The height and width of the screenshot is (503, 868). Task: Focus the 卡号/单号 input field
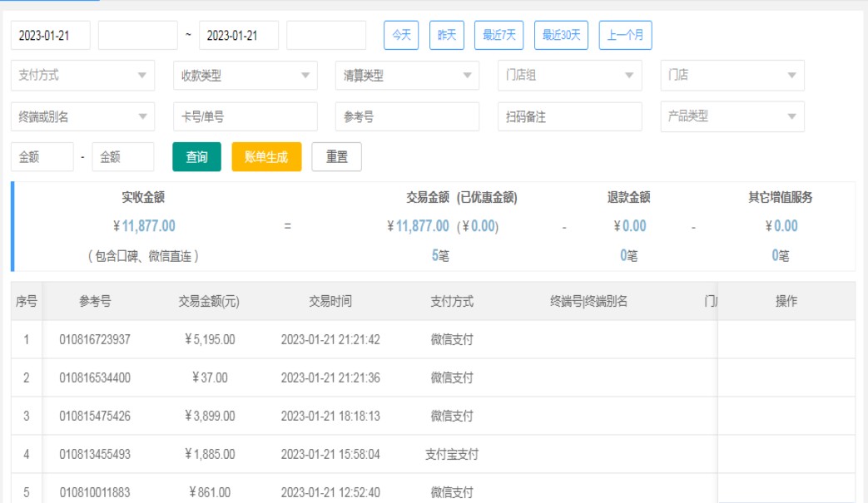click(x=245, y=117)
